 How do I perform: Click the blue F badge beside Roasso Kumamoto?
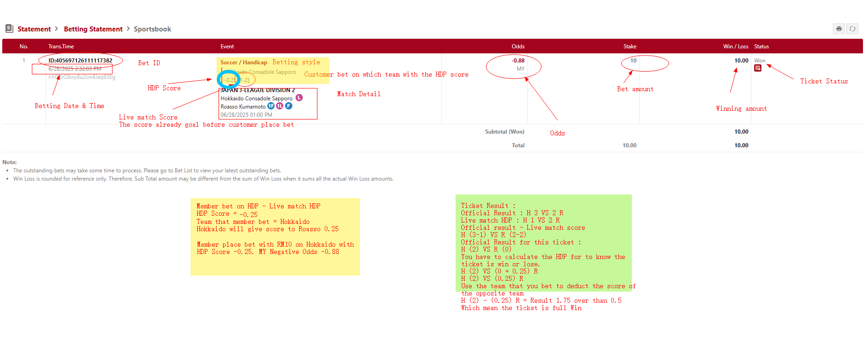[289, 106]
